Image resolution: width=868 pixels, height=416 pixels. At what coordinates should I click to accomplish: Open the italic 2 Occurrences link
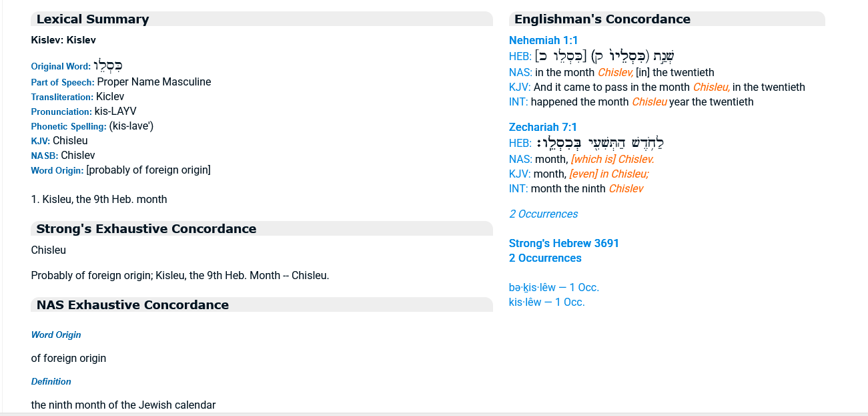tap(543, 214)
